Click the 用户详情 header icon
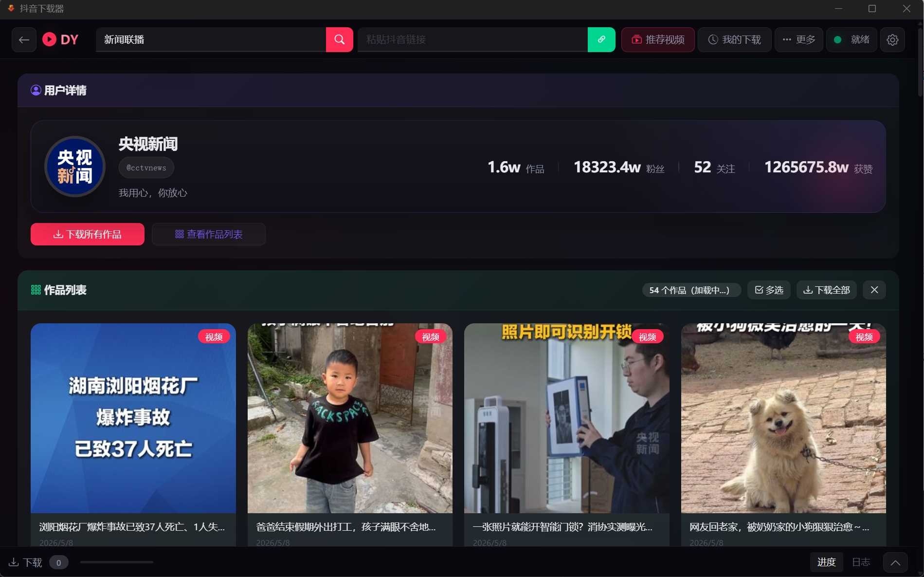Viewport: 924px width, 577px height. pyautogui.click(x=36, y=90)
